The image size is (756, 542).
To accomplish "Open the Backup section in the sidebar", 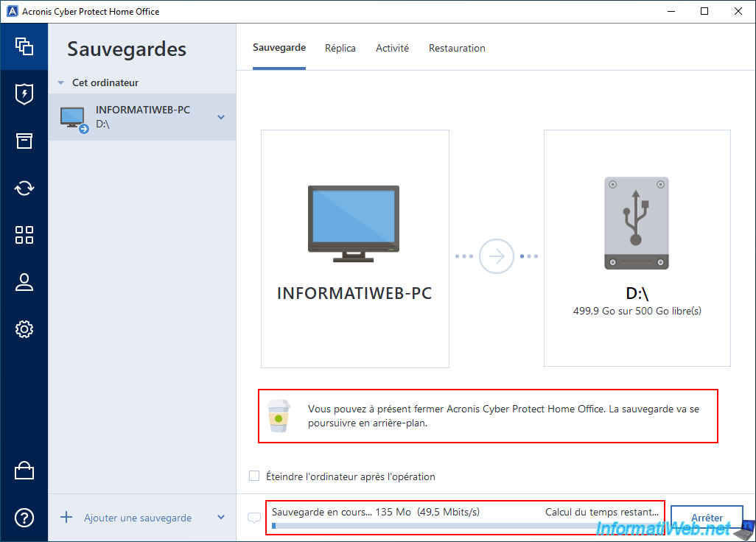I will tap(24, 46).
